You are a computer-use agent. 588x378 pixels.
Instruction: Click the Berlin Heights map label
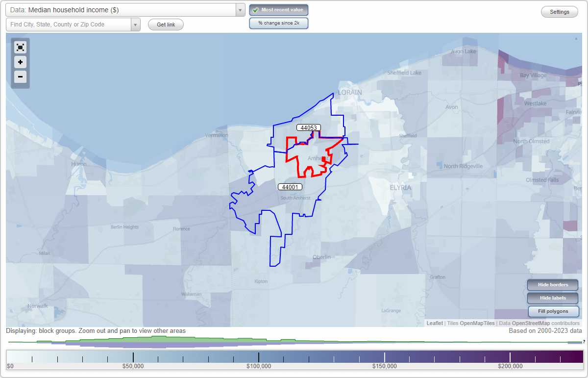(x=124, y=227)
